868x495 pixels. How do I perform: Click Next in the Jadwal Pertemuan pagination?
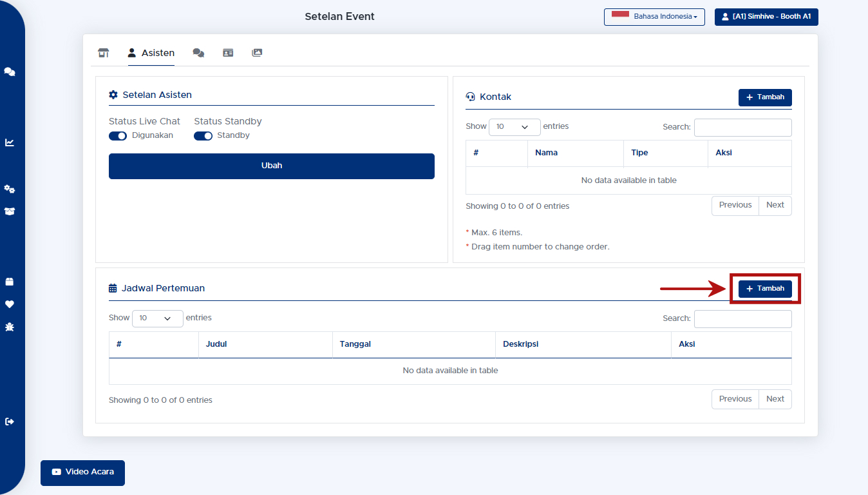click(x=775, y=400)
